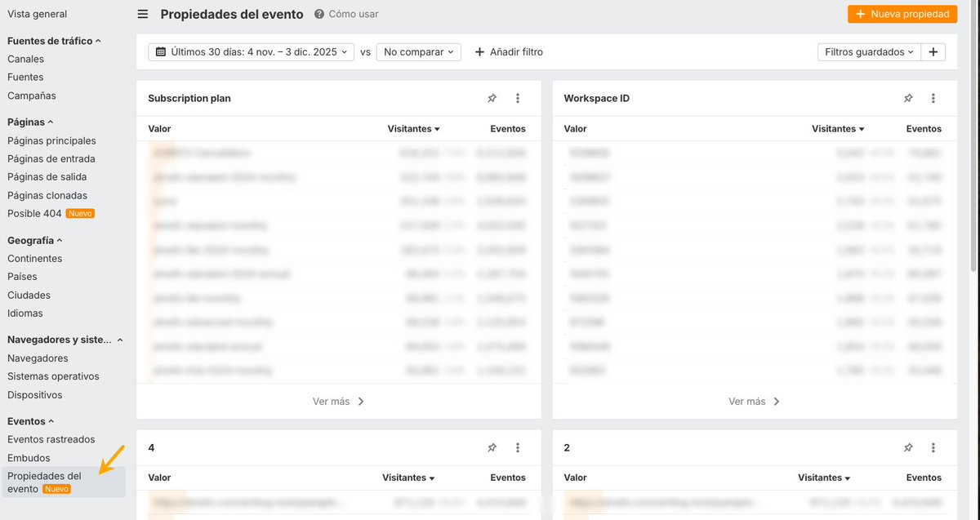Open Campañas in sidebar
The width and height of the screenshot is (980, 520).
pyautogui.click(x=32, y=96)
